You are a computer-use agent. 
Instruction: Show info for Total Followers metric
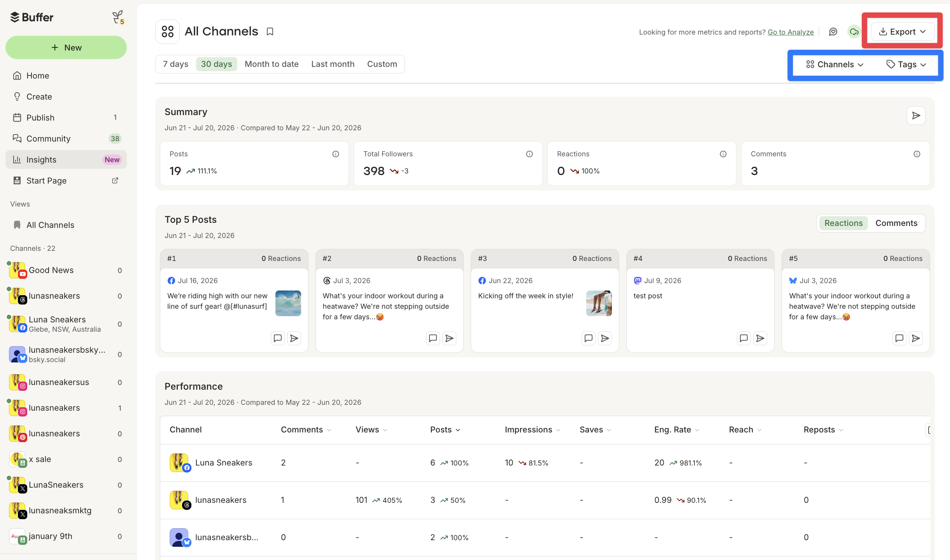529,154
